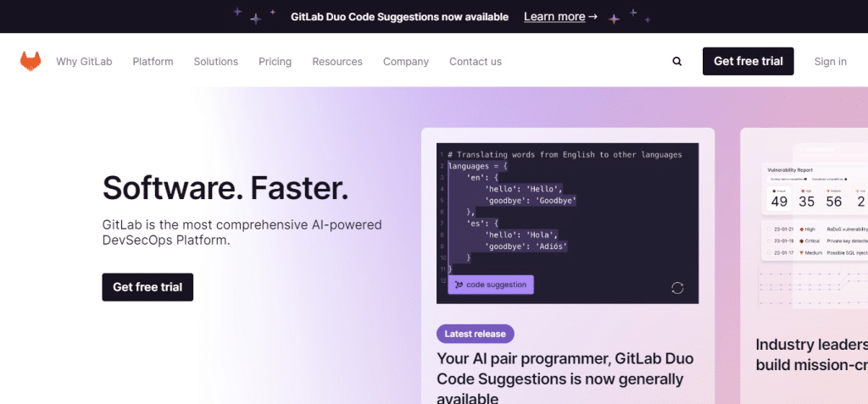The height and width of the screenshot is (404, 868).
Task: Open the Company menu
Action: (x=406, y=62)
